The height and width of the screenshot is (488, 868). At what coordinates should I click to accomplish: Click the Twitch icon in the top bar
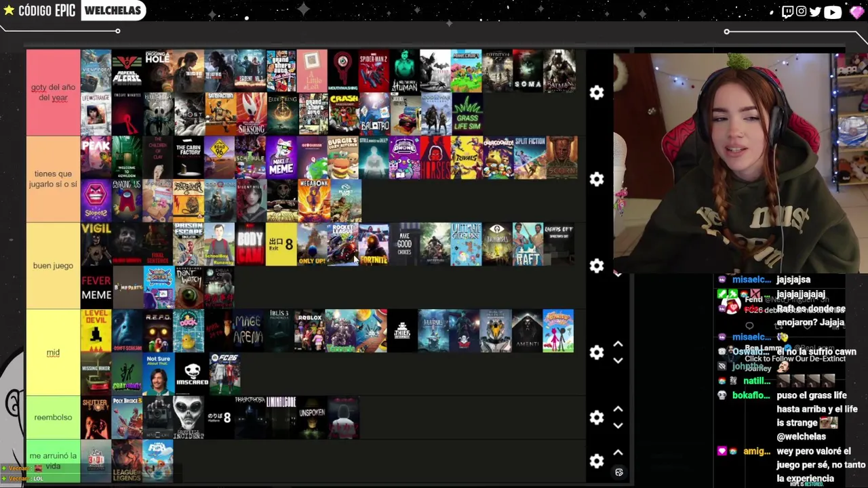(787, 11)
